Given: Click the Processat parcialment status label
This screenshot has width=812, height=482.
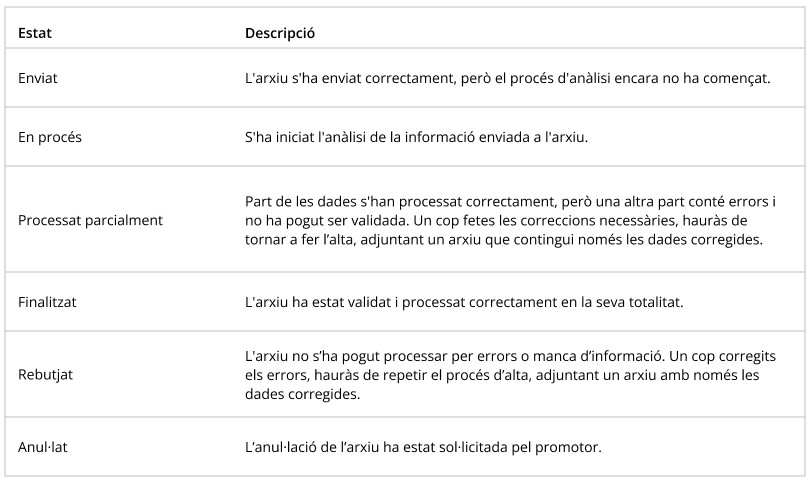Looking at the screenshot, I should [90, 219].
